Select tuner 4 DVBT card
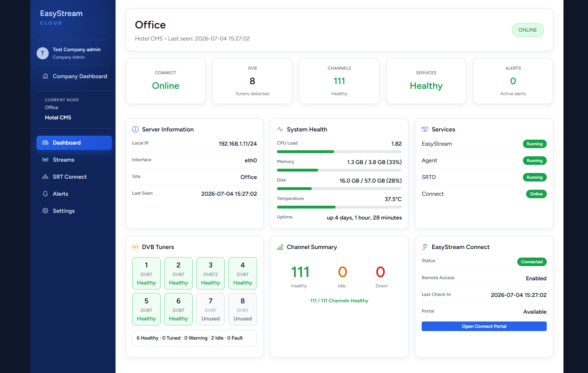 [242, 274]
